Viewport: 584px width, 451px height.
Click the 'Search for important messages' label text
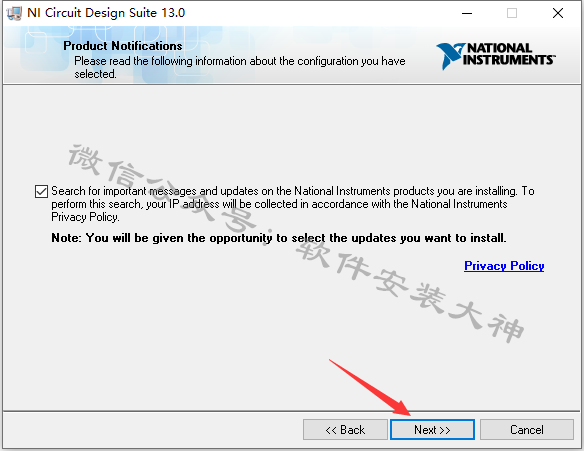tap(293, 204)
